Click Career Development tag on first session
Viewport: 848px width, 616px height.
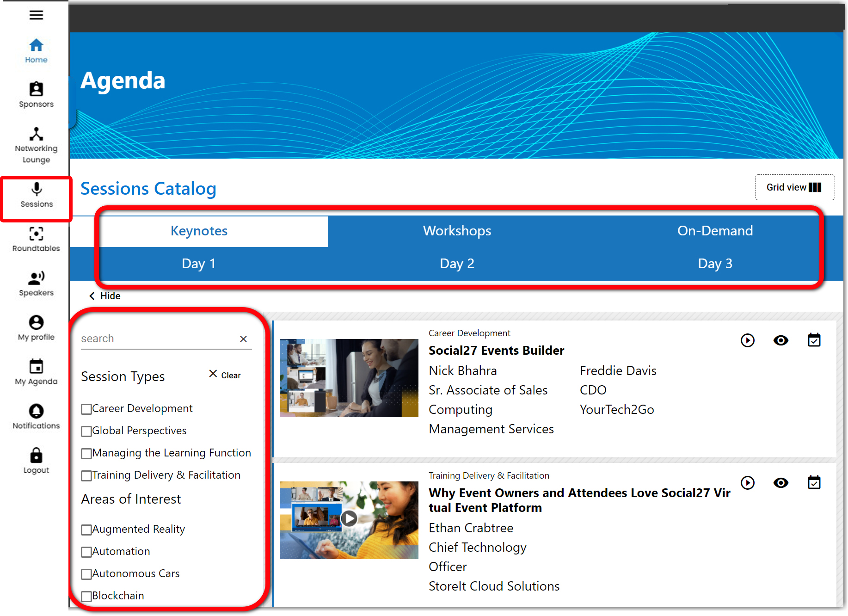pyautogui.click(x=469, y=333)
